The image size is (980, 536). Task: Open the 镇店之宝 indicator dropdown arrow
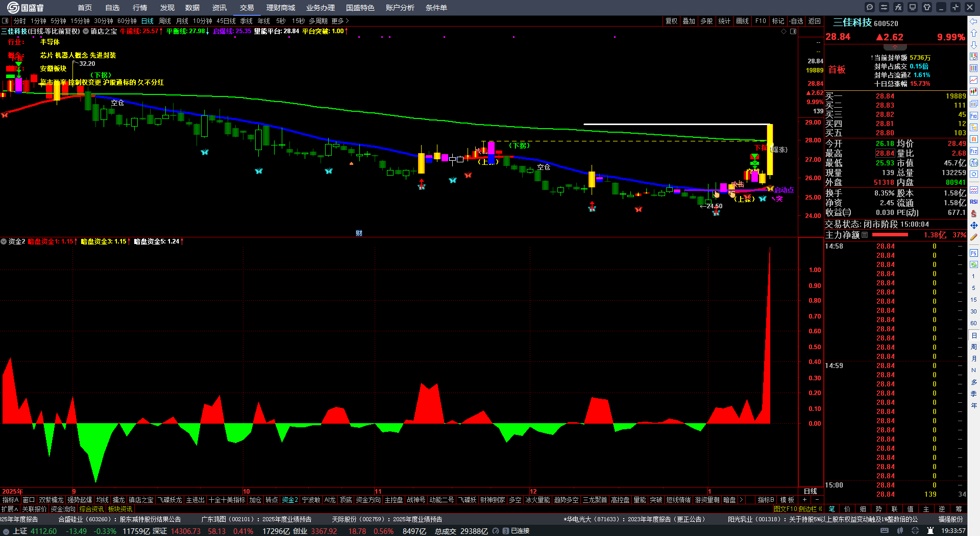coord(86,31)
